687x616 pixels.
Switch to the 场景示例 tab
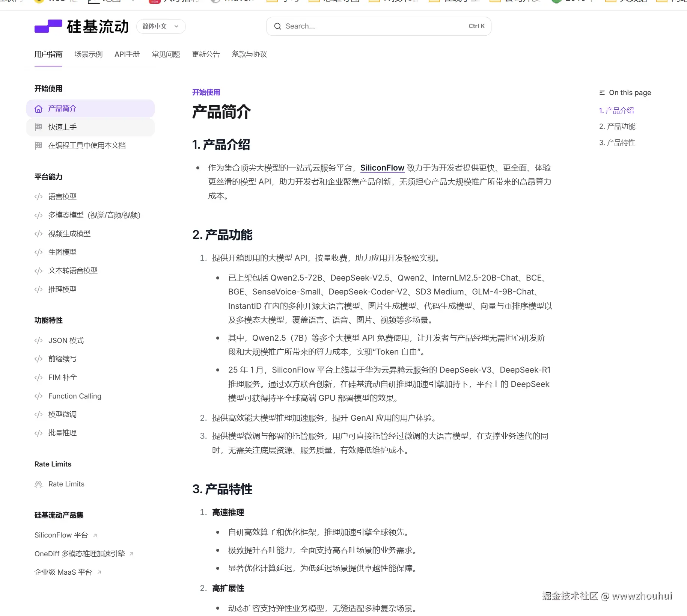(89, 54)
